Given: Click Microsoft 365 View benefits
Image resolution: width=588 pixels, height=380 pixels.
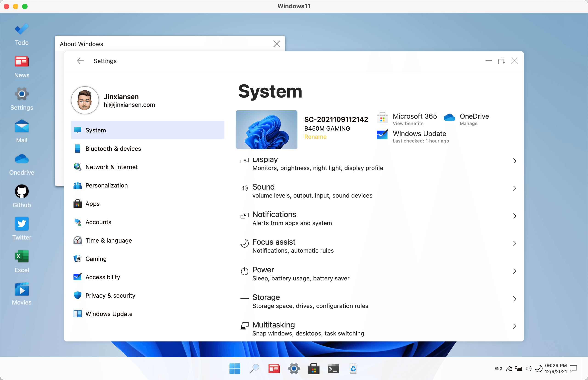Looking at the screenshot, I should tap(407, 119).
